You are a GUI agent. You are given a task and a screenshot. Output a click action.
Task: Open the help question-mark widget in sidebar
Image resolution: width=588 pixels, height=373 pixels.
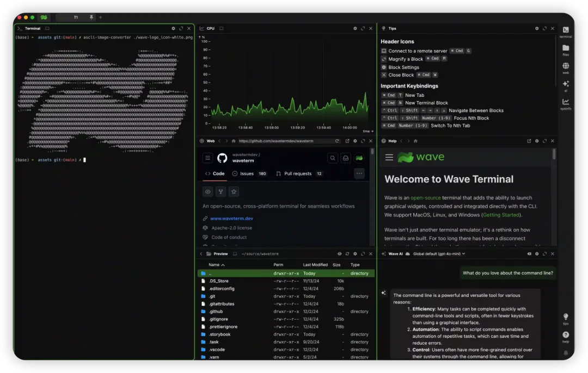point(566,337)
